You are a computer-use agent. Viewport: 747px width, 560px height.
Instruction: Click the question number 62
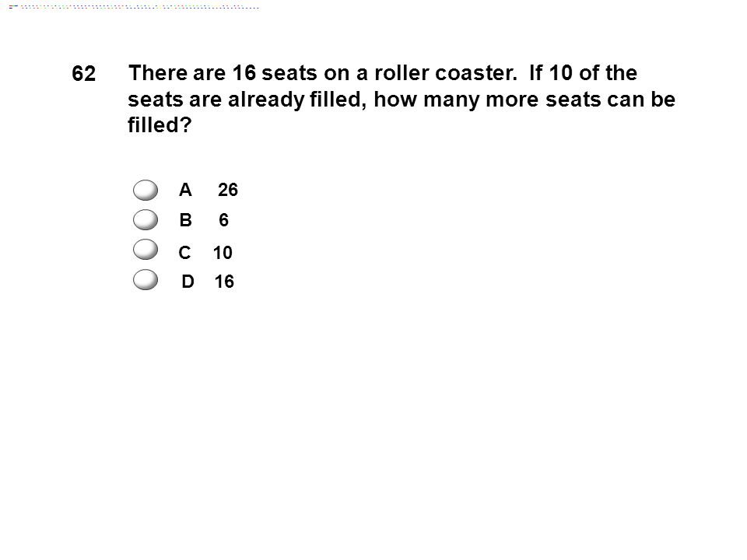(x=84, y=73)
